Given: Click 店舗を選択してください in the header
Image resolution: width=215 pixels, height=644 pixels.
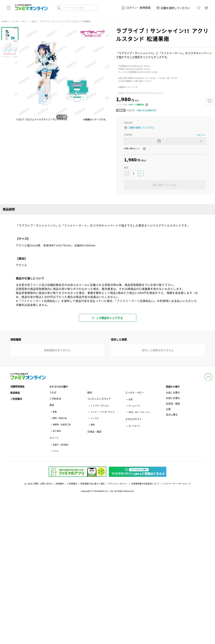Looking at the screenshot, I should 173,8.
